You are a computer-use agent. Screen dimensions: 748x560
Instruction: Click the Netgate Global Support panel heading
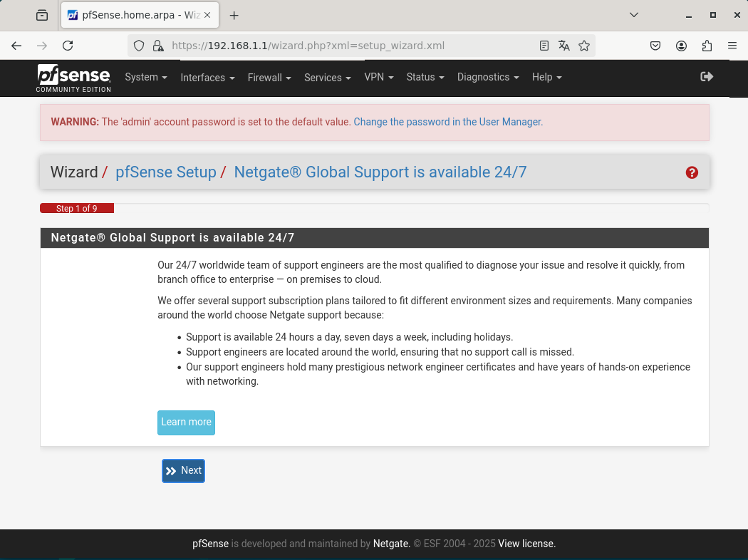click(x=172, y=237)
